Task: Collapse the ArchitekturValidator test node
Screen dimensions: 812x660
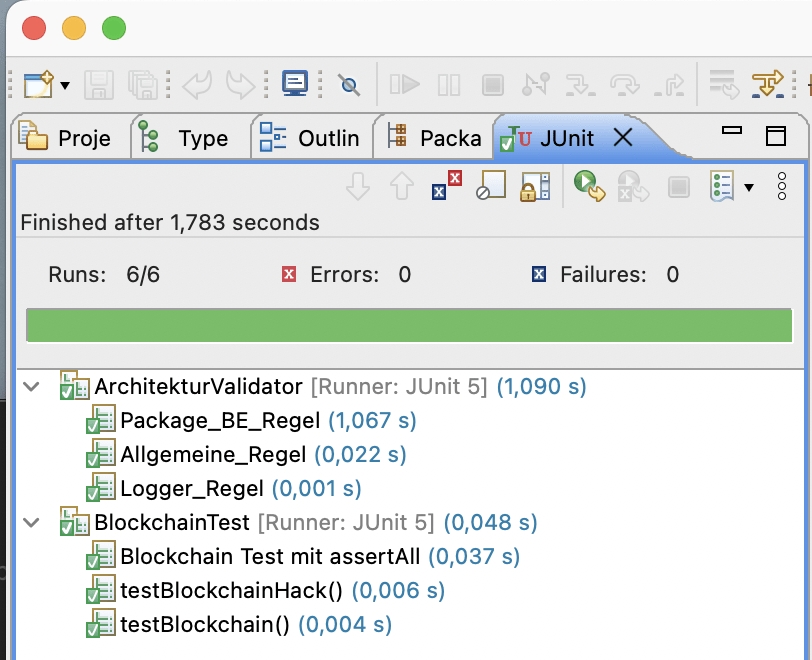Action: [x=32, y=386]
